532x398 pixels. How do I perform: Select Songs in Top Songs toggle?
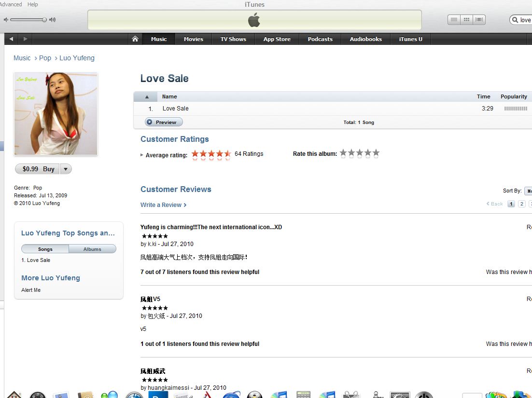pyautogui.click(x=45, y=249)
